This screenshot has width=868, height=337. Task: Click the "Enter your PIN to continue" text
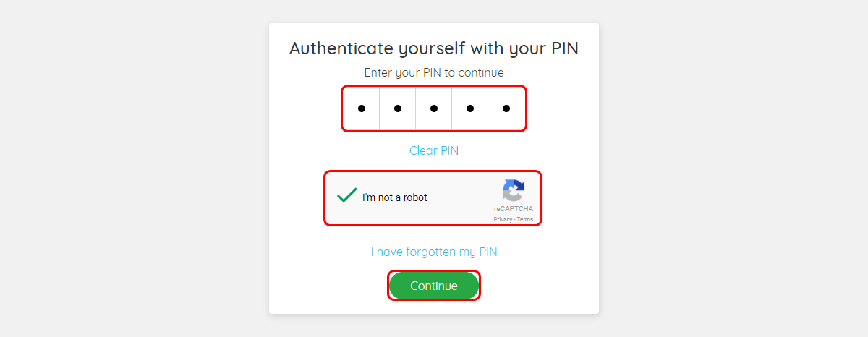pyautogui.click(x=434, y=72)
